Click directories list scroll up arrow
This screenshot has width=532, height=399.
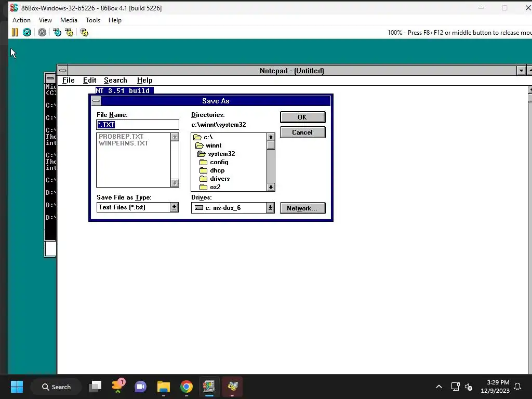pos(271,137)
